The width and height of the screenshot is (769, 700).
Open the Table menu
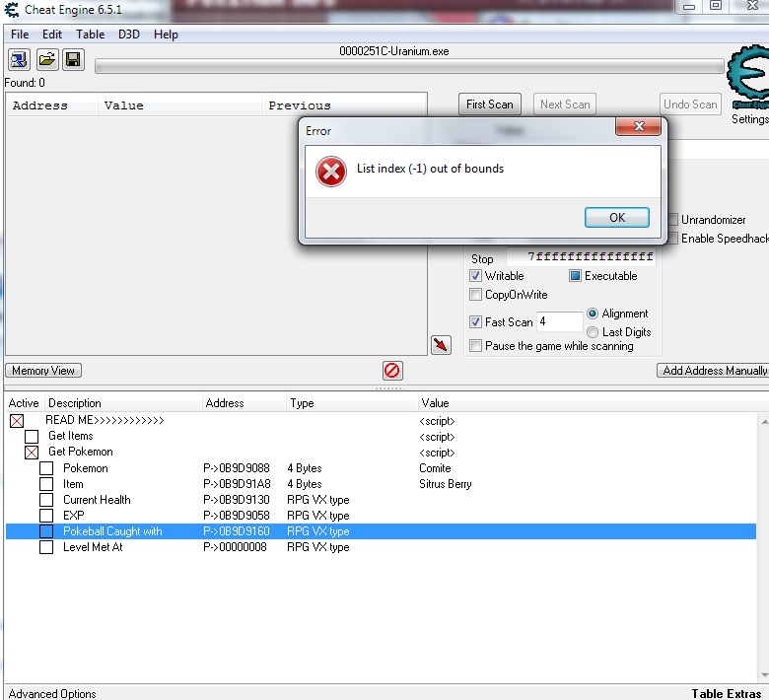[91, 35]
